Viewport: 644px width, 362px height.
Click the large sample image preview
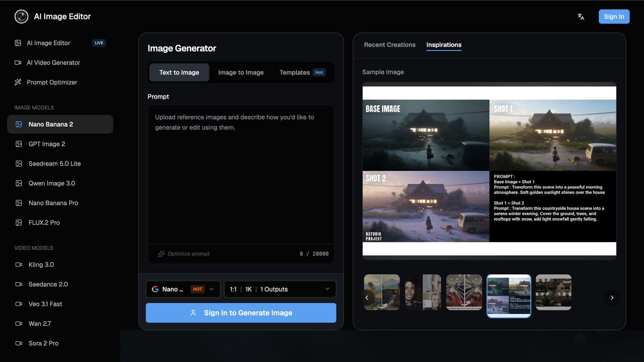(489, 171)
